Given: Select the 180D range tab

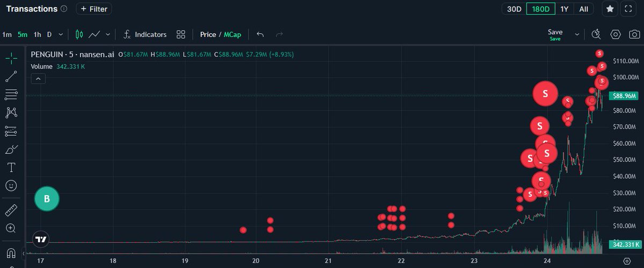Looking at the screenshot, I should [x=540, y=9].
